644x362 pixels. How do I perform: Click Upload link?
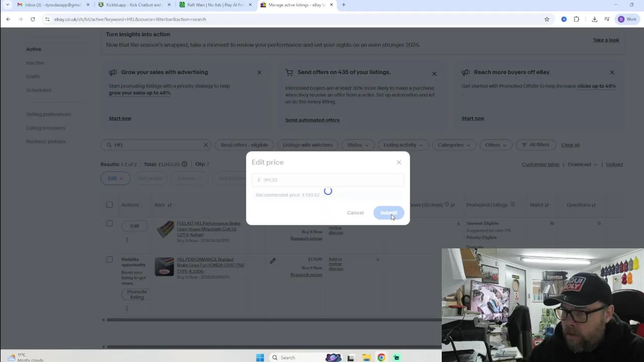pyautogui.click(x=614, y=164)
